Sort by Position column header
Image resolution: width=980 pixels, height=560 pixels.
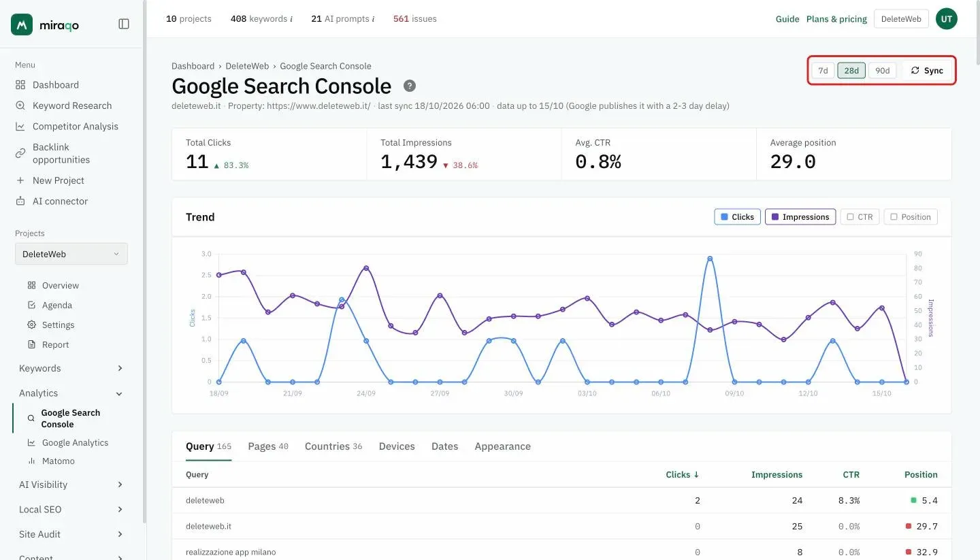click(x=921, y=475)
